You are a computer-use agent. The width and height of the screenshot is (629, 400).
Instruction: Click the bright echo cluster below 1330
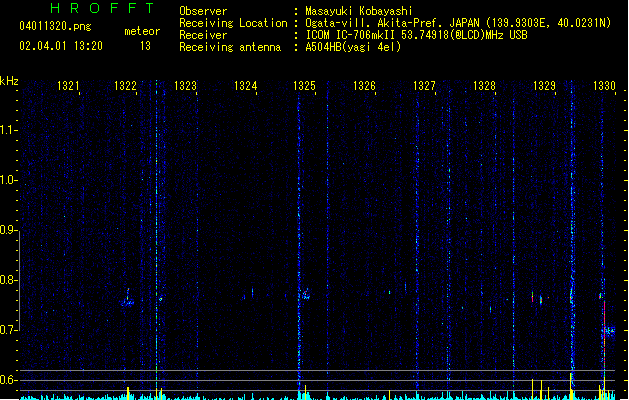(609, 331)
